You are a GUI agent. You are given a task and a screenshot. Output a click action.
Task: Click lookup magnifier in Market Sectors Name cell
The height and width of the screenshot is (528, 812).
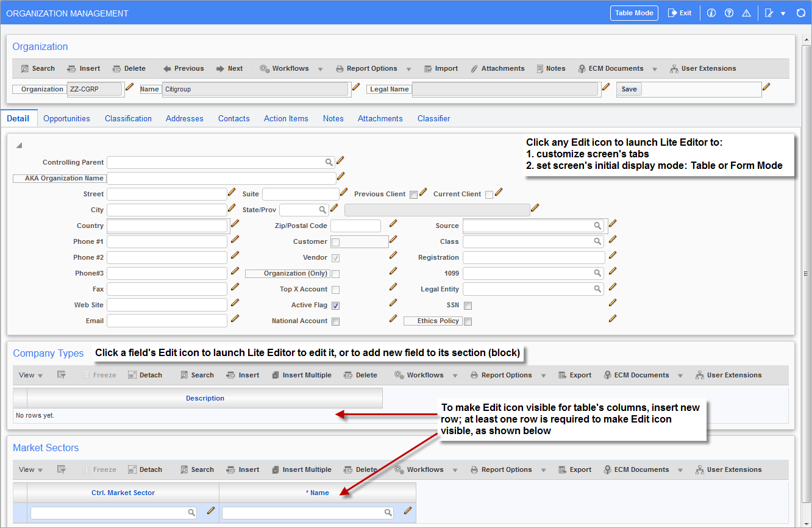point(388,513)
